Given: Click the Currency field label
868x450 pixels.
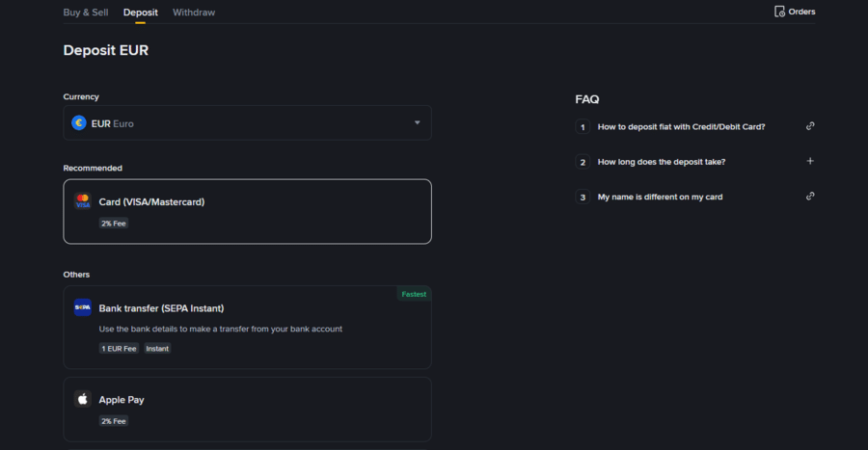Looking at the screenshot, I should tap(81, 96).
